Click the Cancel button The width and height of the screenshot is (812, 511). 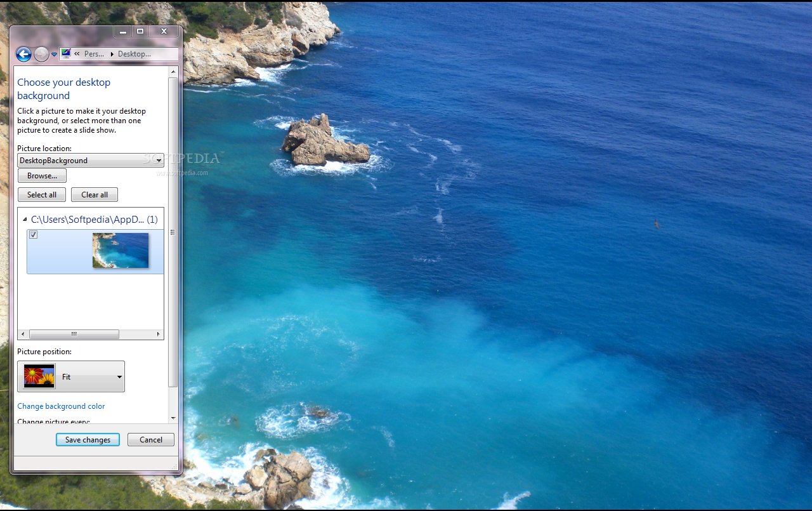pyautogui.click(x=151, y=440)
